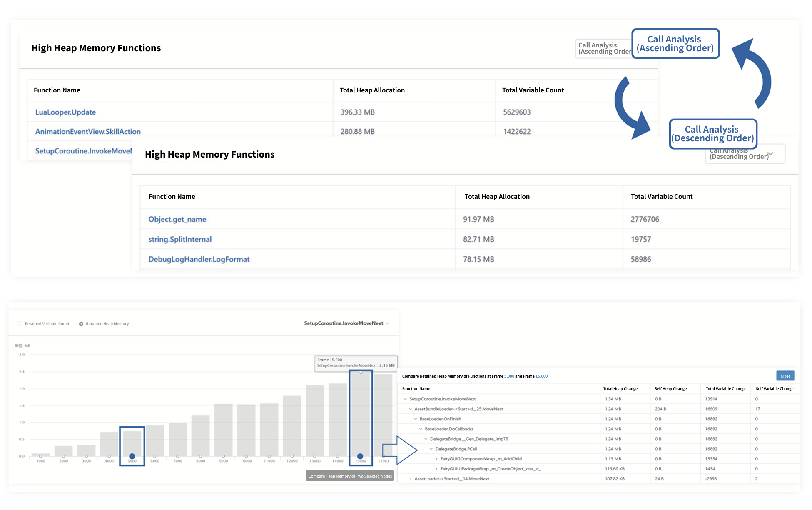Click the 113.60 KB total heap change cell
Viewport: 812px width, 510px height.
coord(615,469)
